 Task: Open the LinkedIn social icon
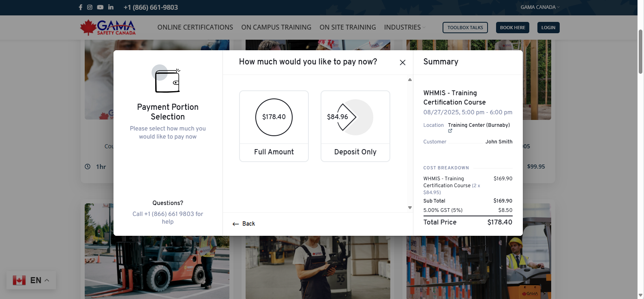coord(111,7)
